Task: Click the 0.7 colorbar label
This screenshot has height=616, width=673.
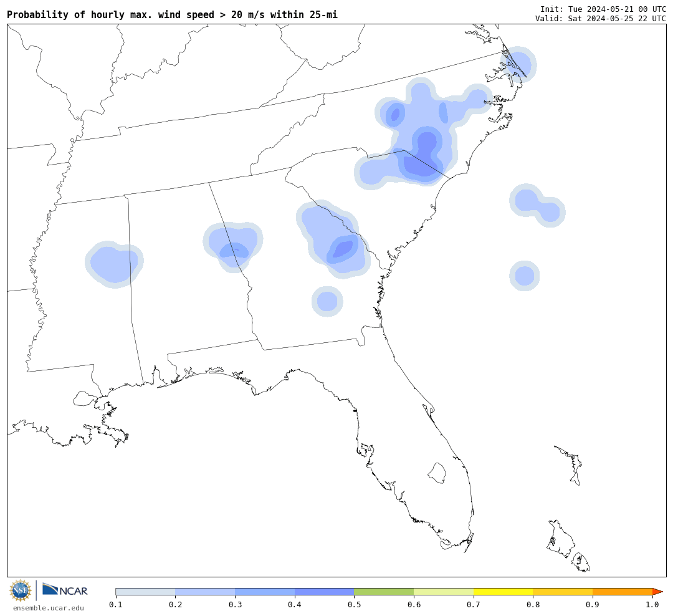Action: click(474, 605)
